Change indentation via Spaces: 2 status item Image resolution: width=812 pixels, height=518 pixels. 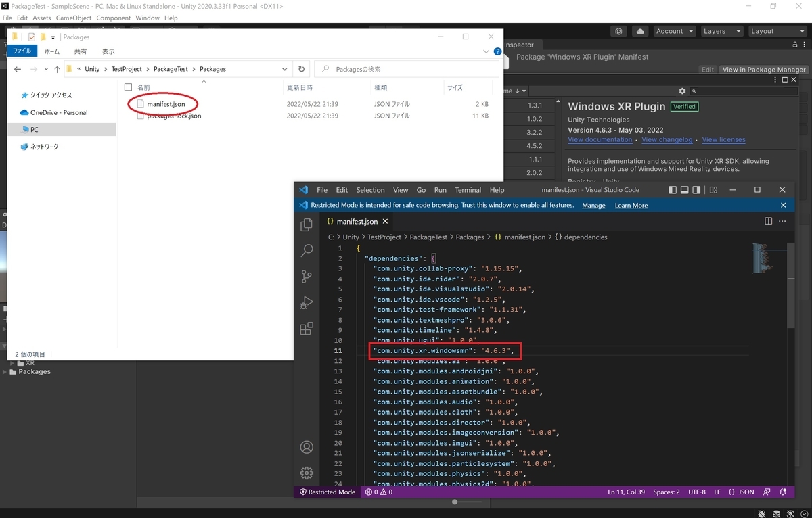click(666, 492)
